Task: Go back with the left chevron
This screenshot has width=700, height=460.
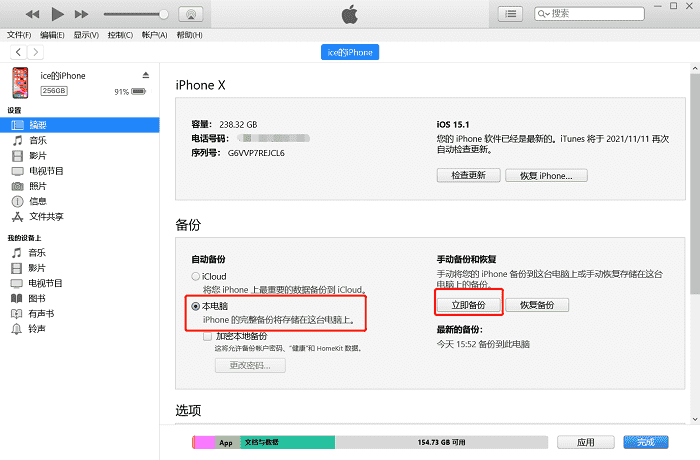Action: point(18,52)
